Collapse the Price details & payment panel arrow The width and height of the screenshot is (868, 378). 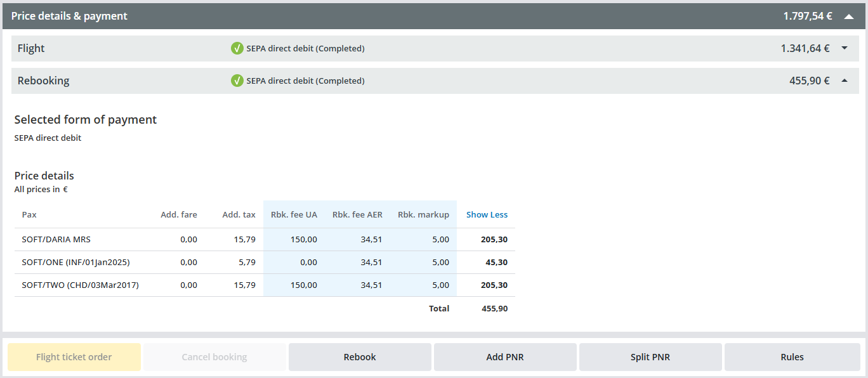(x=849, y=16)
